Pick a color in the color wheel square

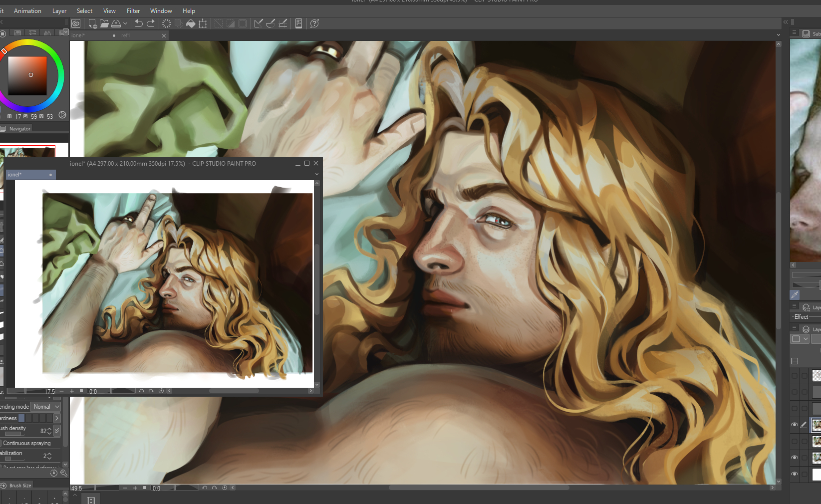tap(27, 75)
